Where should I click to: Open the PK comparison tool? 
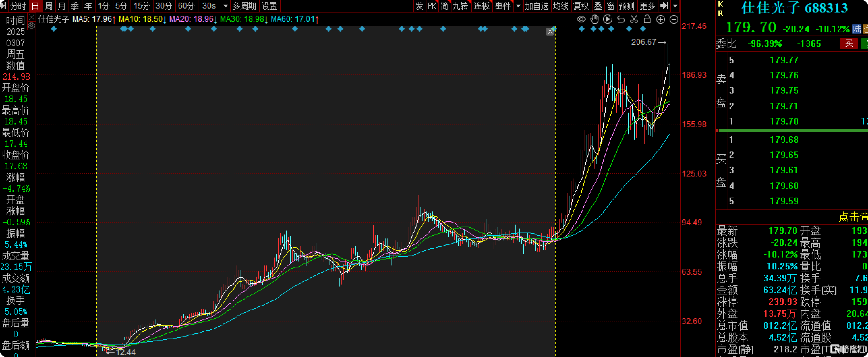click(432, 6)
